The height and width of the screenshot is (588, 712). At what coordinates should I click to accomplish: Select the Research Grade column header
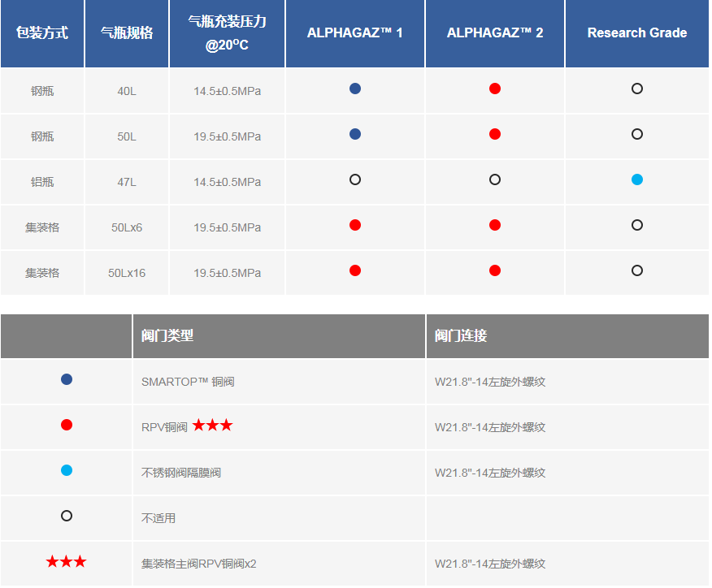coord(637,33)
